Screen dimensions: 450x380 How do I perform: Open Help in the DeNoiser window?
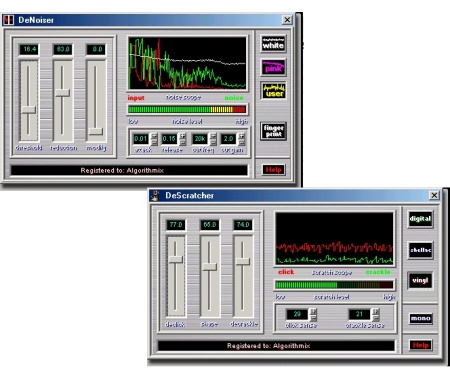(x=273, y=170)
